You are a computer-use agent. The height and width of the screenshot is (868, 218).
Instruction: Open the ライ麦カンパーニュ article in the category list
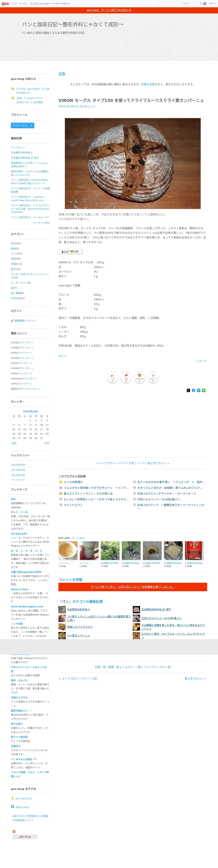click(78, 636)
